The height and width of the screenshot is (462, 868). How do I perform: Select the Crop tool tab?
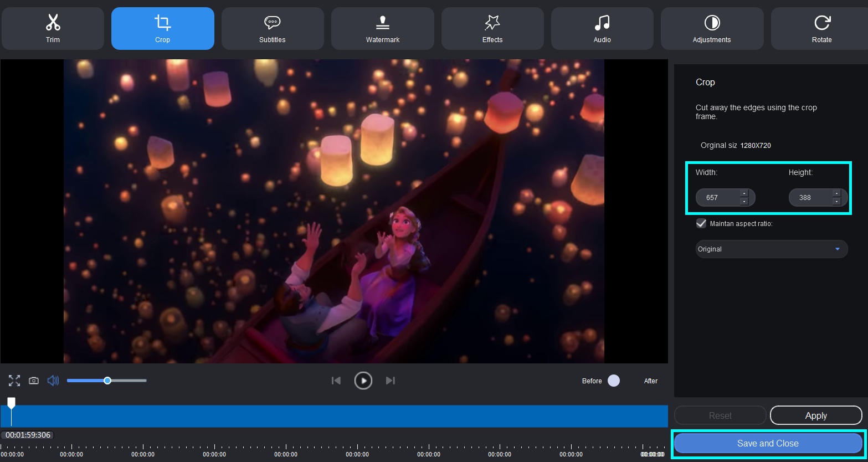163,29
